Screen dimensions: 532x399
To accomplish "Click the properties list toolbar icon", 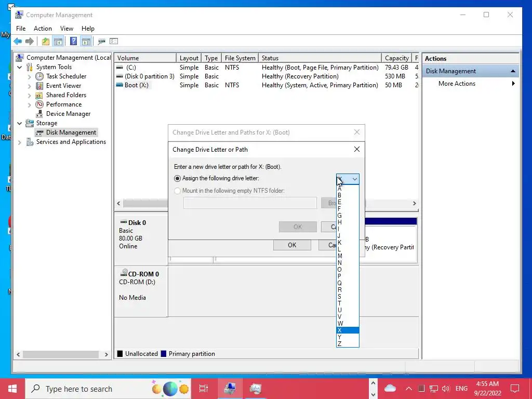I will [114, 42].
